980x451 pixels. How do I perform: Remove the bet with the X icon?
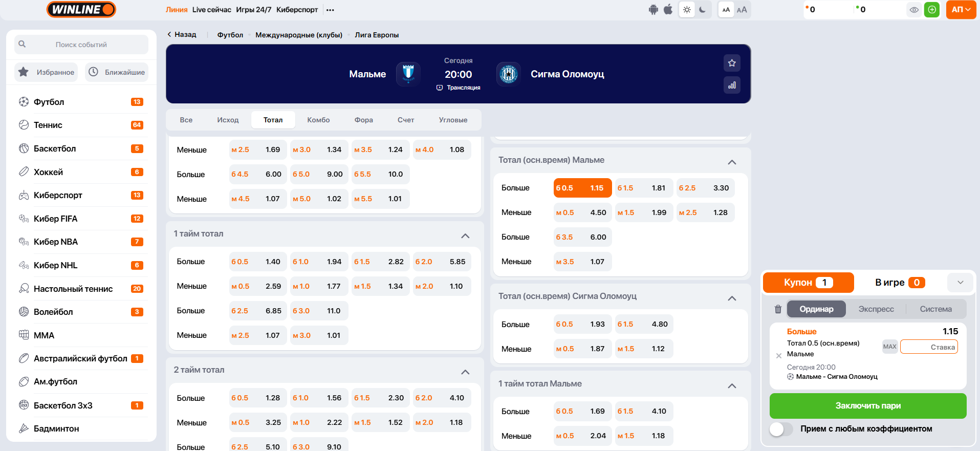click(778, 356)
